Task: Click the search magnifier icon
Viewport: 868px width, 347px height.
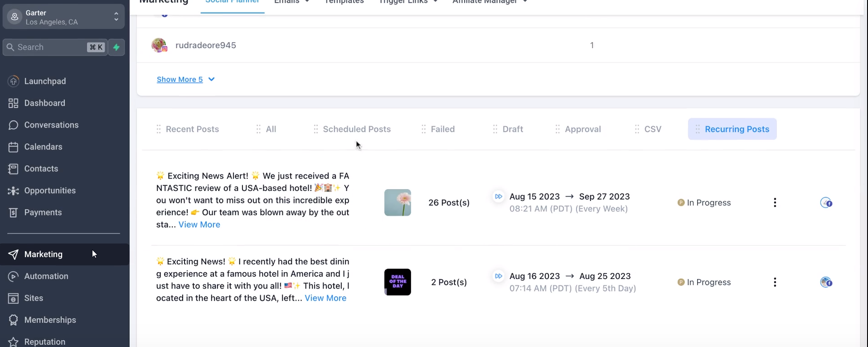Action: [x=10, y=47]
